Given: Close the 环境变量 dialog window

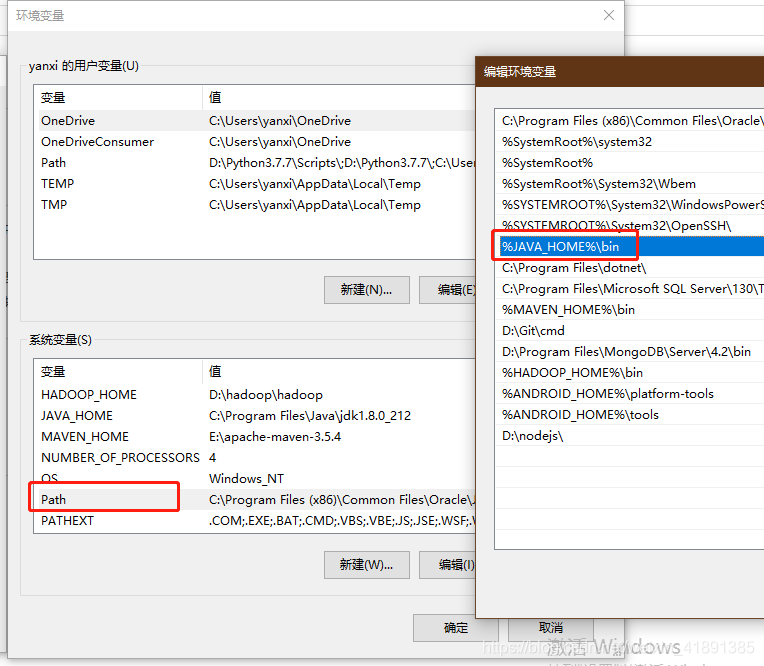Looking at the screenshot, I should tap(609, 15).
